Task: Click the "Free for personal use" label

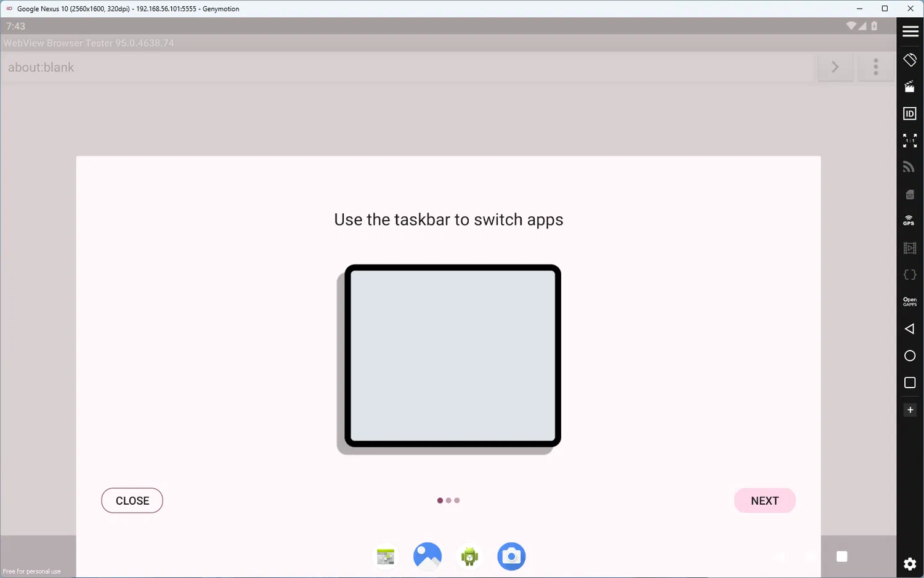Action: coord(32,571)
